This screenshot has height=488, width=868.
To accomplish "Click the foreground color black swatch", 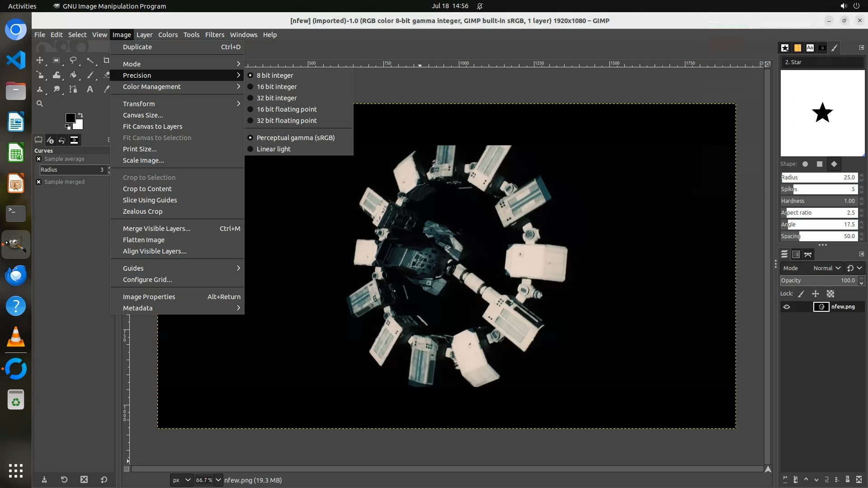I will click(x=70, y=118).
